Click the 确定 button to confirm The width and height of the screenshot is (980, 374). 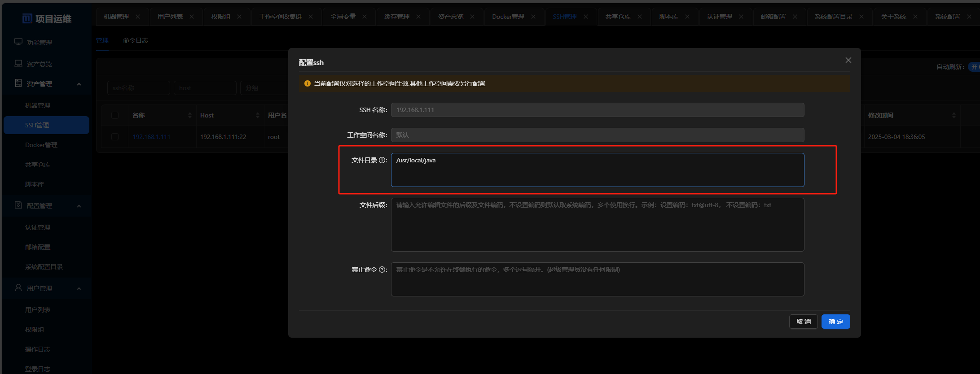835,322
